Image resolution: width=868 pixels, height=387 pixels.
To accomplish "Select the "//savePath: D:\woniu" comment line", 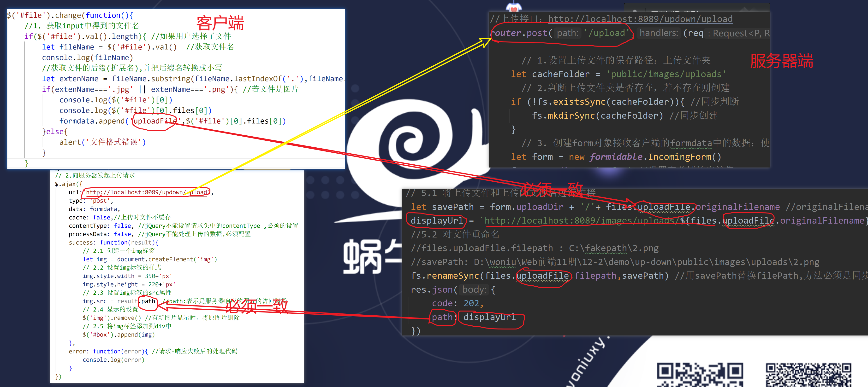I will [x=615, y=262].
